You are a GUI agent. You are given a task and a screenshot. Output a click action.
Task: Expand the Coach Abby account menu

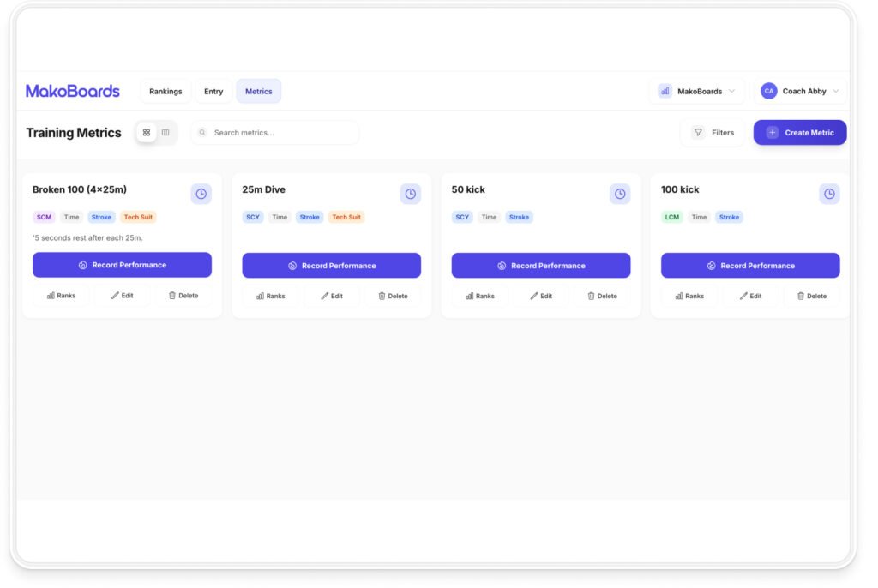(799, 91)
